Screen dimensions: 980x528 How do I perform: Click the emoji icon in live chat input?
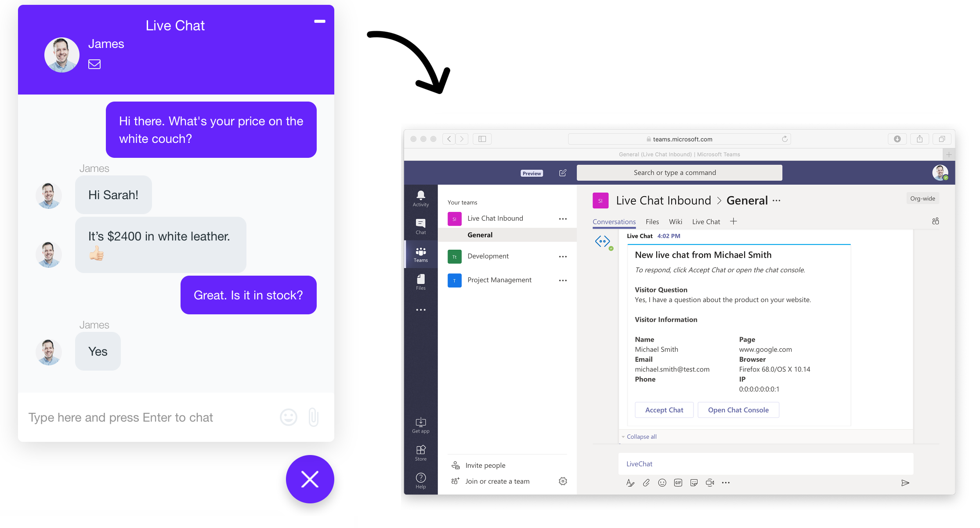(288, 417)
